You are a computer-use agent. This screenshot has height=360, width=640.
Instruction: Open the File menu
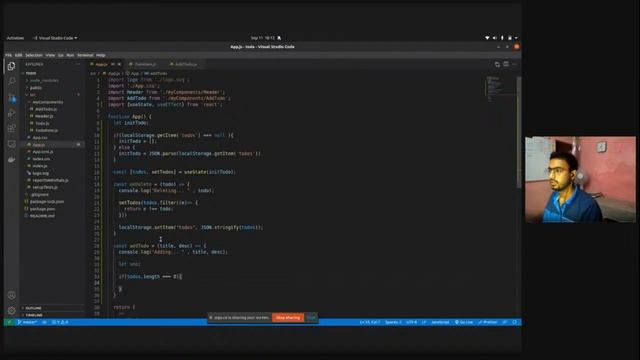(x=9, y=55)
